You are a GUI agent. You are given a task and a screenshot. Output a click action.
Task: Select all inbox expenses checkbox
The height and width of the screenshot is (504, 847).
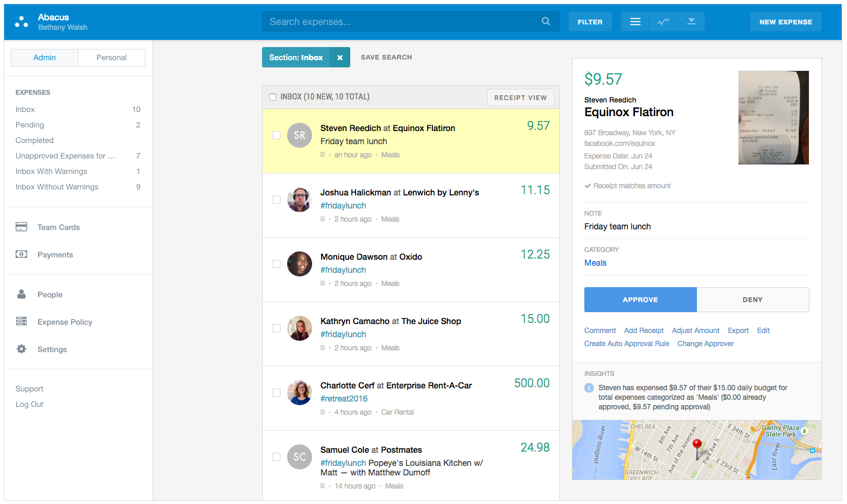click(x=273, y=97)
